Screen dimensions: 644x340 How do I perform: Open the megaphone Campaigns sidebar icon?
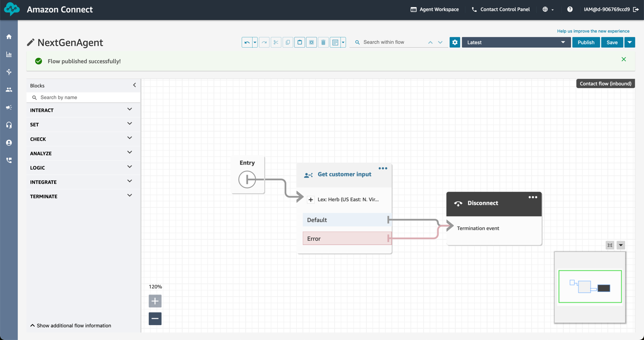(9, 107)
